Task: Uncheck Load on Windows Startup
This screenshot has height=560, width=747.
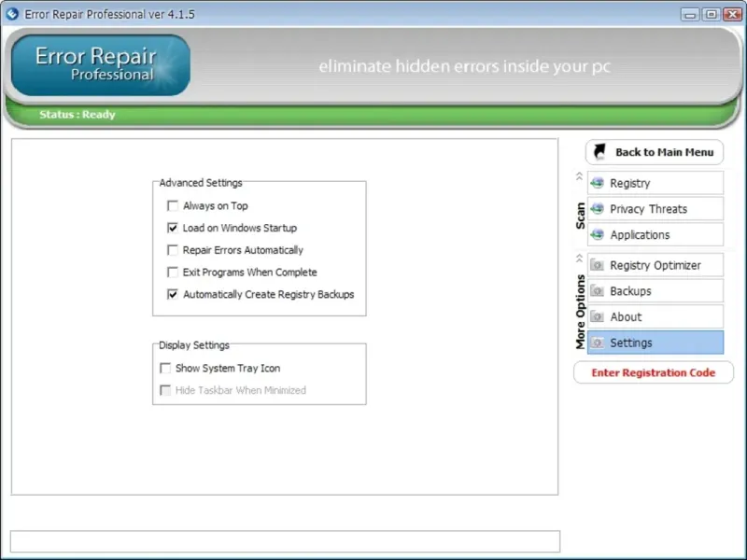Action: click(x=173, y=228)
